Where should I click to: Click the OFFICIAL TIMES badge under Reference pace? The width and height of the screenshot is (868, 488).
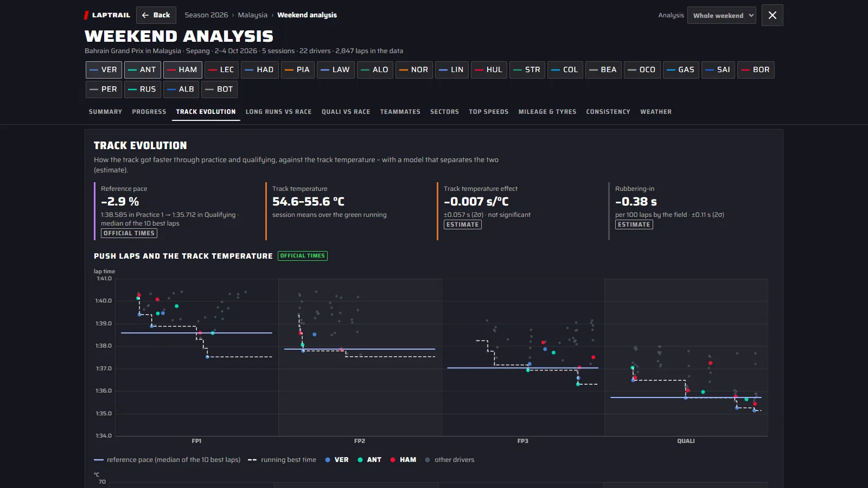tap(129, 233)
